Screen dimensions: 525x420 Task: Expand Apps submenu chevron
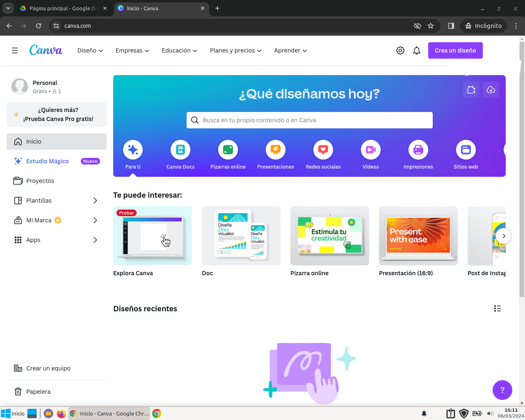(95, 240)
